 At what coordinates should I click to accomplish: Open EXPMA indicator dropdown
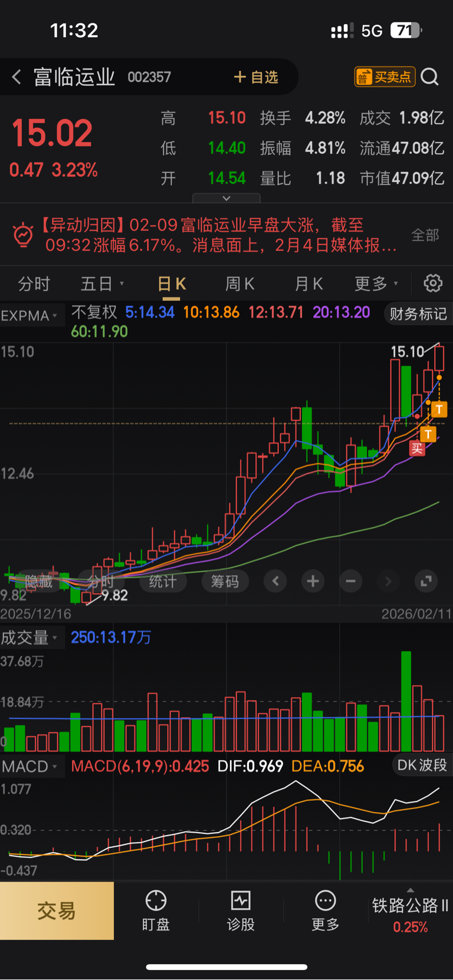click(29, 315)
